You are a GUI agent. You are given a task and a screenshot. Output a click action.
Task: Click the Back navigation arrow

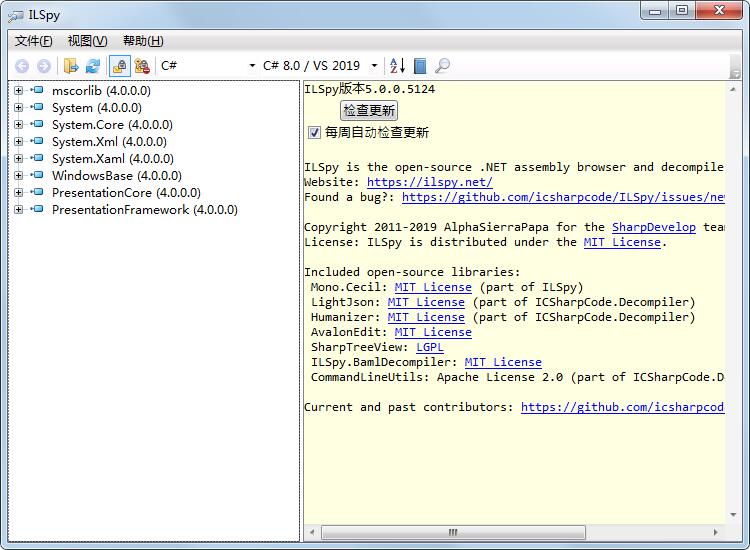click(22, 66)
